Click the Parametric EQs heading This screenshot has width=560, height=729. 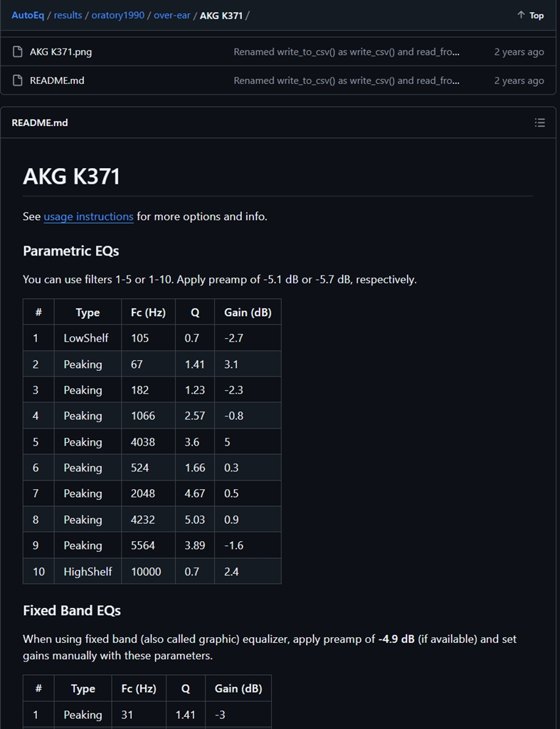click(71, 251)
